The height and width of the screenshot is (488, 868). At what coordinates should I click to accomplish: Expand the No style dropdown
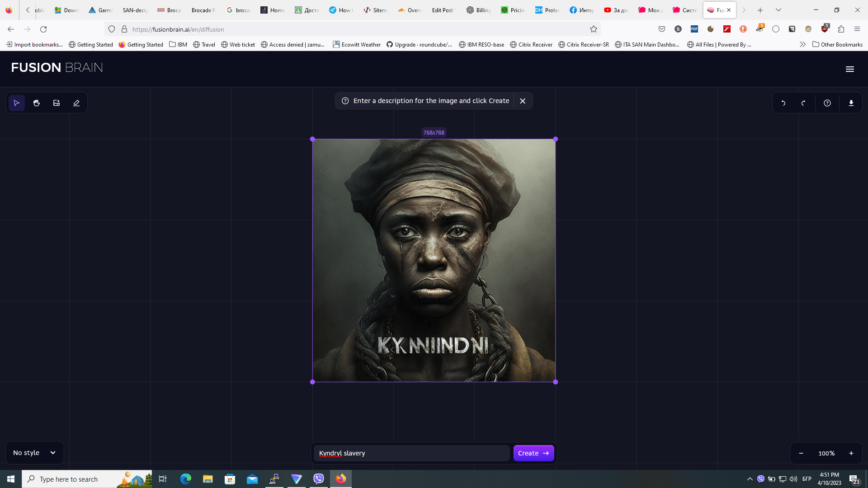[35, 453]
